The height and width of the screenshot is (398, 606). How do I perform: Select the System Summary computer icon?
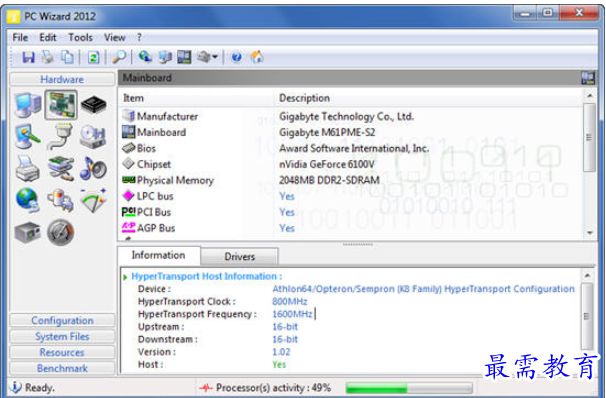28,105
